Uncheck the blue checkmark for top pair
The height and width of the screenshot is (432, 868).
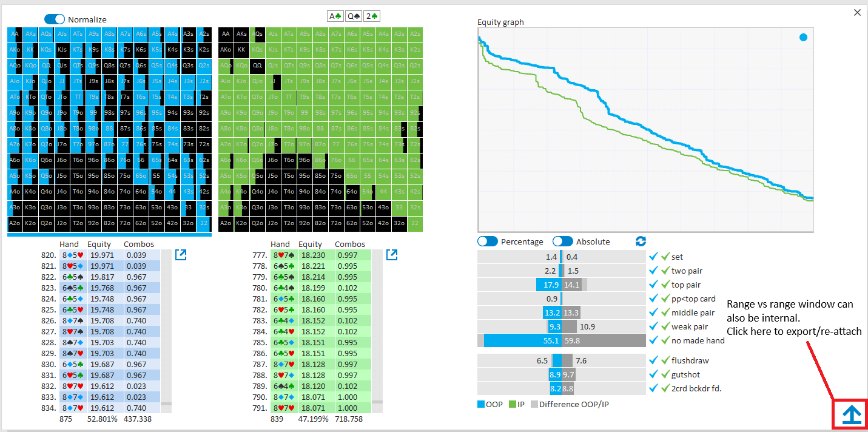tap(653, 285)
